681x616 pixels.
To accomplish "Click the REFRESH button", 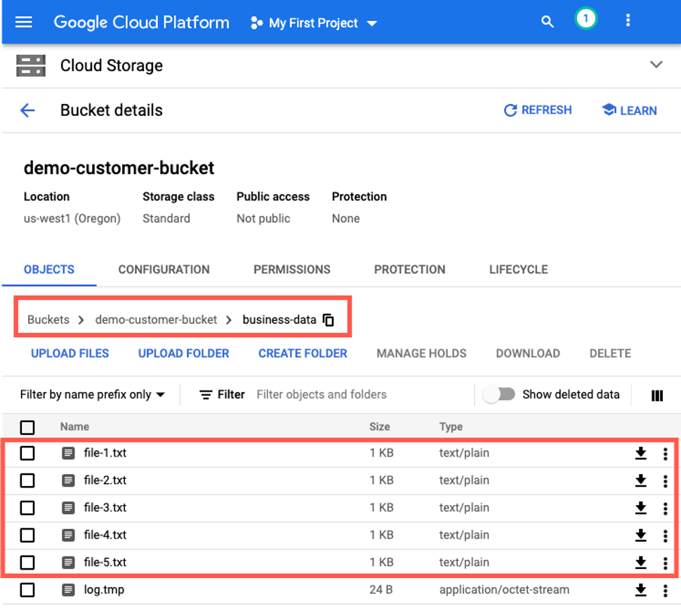I will coord(538,110).
